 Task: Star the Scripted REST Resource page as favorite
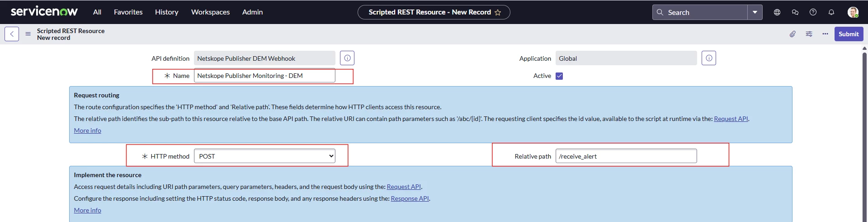click(498, 12)
